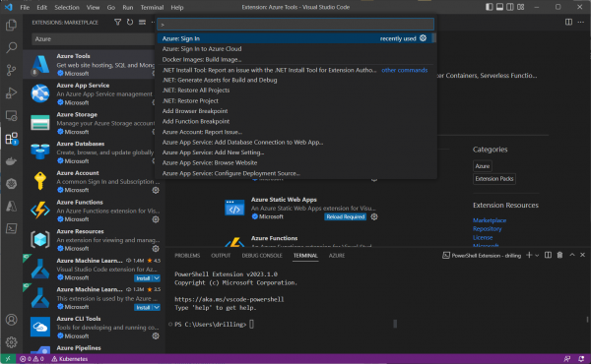Configure keybinding gear for Azure: Sign In
The height and width of the screenshot is (364, 591).
click(x=423, y=38)
